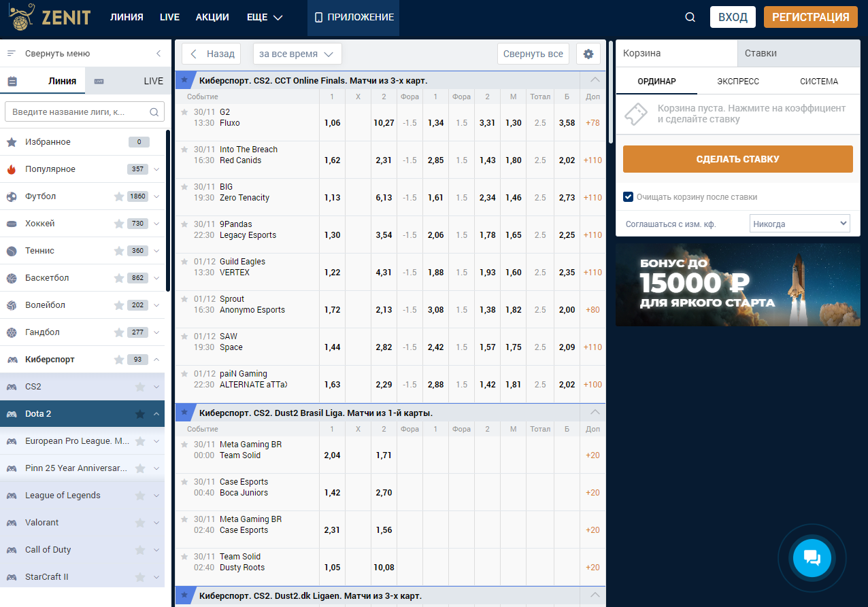Open the search magnifier in header
Viewport: 868px width, 607px height.
pyautogui.click(x=690, y=18)
